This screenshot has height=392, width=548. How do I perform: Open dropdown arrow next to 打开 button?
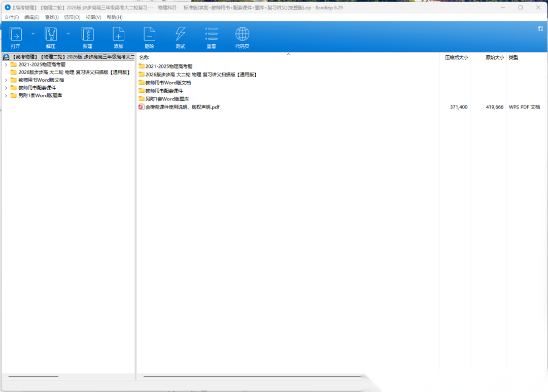(x=33, y=33)
